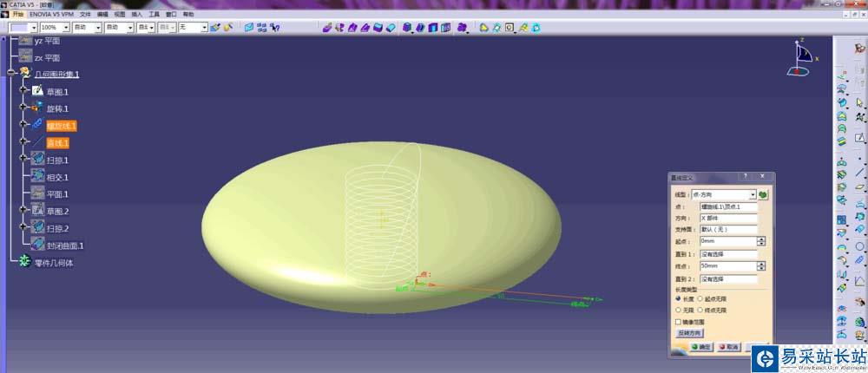This screenshot has height=373, width=868.
Task: Click the 支持面 default support field
Action: [x=728, y=229]
